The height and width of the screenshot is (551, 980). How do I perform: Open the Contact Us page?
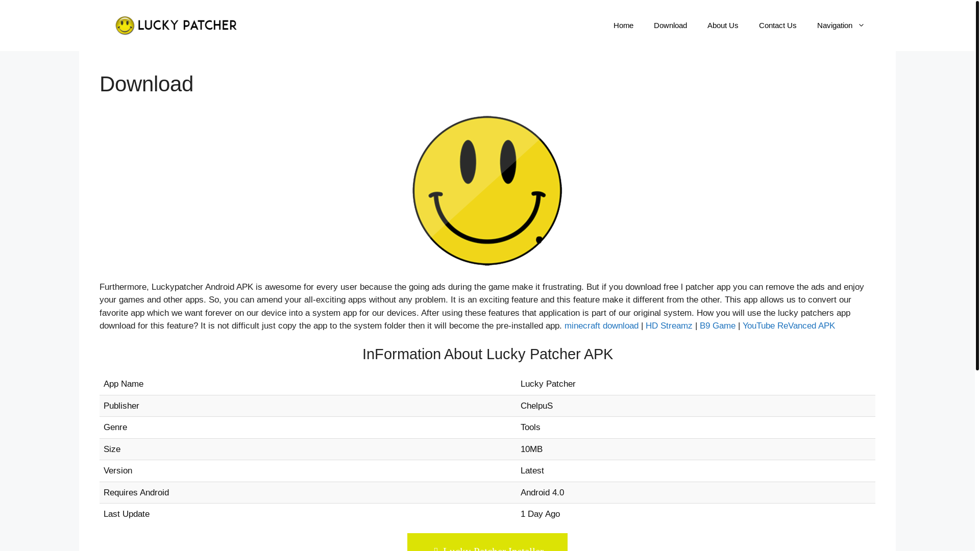(777, 26)
